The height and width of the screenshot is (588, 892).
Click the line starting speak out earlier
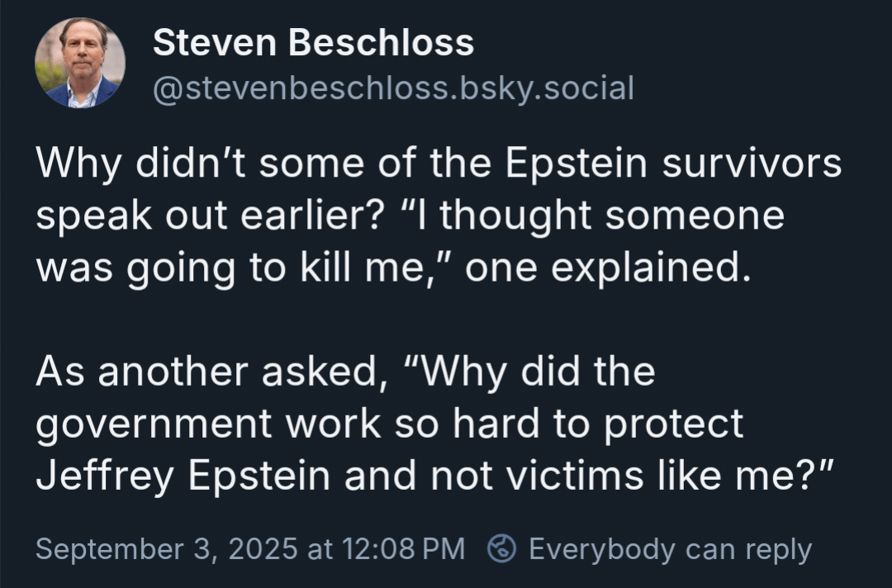coord(410,216)
